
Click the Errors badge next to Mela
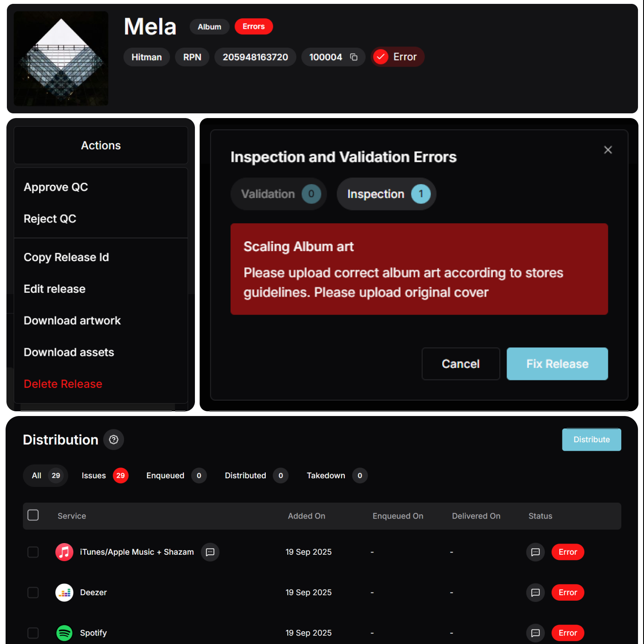pos(253,26)
